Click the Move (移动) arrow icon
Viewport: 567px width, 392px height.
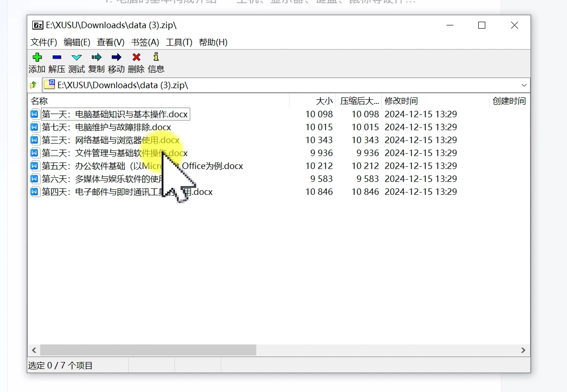116,57
